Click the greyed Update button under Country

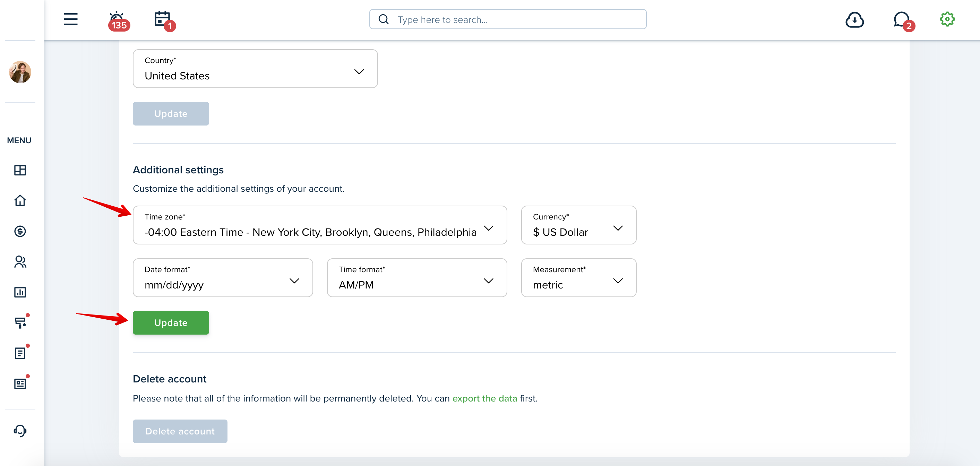coord(171,114)
